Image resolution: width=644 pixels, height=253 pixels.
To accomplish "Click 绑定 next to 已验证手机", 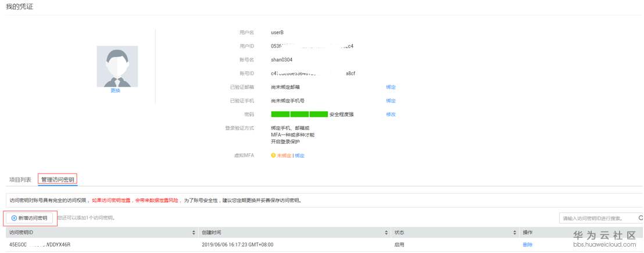I will pyautogui.click(x=391, y=100).
